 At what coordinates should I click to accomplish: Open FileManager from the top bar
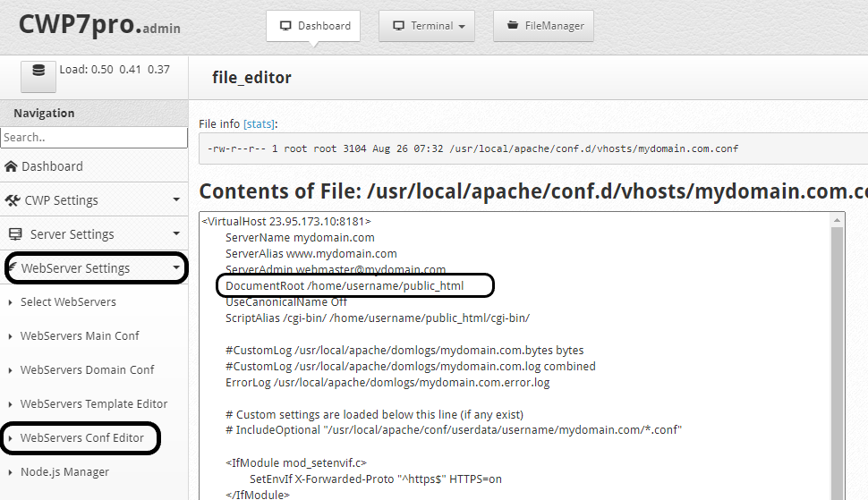(x=543, y=26)
